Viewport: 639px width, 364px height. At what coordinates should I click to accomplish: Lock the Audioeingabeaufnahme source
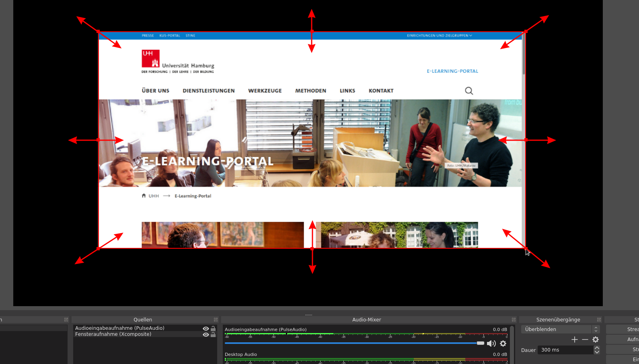213,329
